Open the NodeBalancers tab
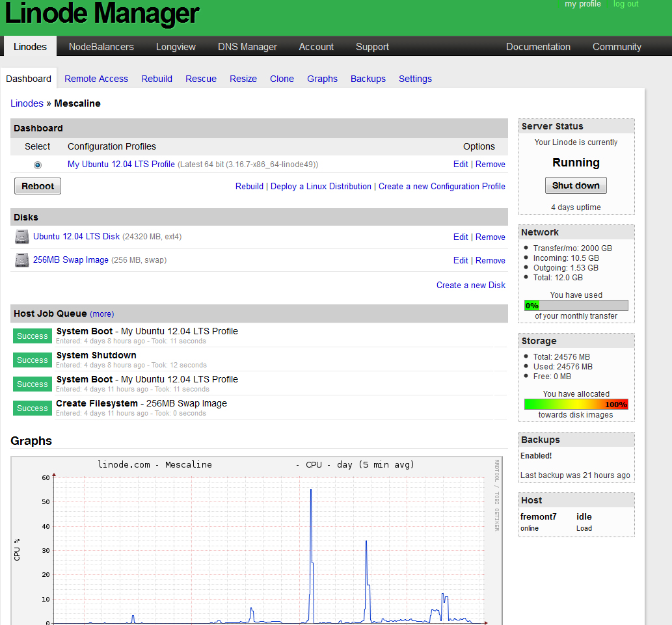Screen dimensions: 672x625 (x=101, y=47)
